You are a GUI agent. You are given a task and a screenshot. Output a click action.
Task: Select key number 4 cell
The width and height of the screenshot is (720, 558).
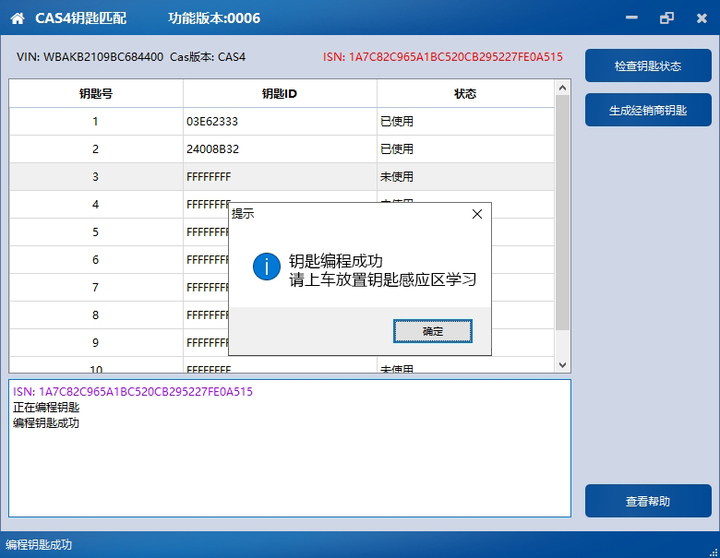[96, 204]
